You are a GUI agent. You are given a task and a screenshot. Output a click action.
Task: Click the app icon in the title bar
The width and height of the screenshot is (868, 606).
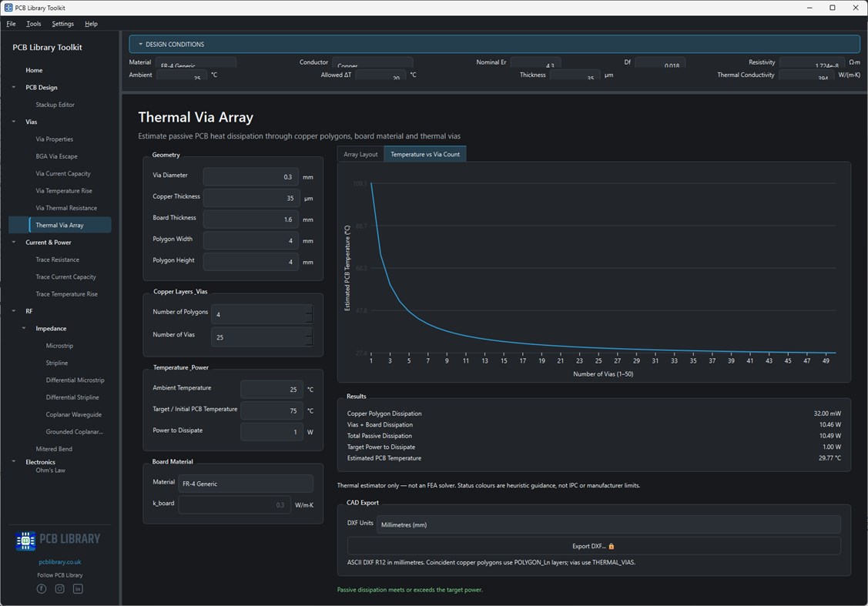[x=8, y=8]
